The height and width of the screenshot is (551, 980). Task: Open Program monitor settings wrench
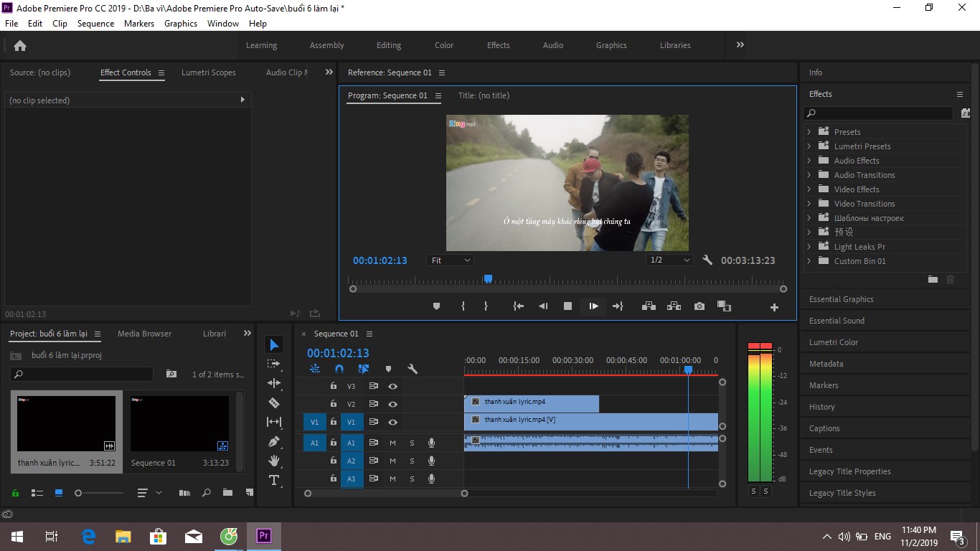(707, 260)
